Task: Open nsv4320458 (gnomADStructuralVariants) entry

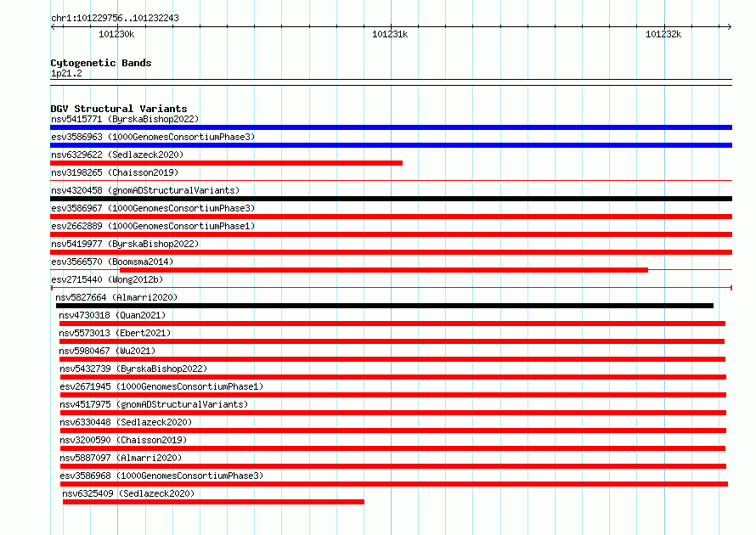Action: pos(145,190)
